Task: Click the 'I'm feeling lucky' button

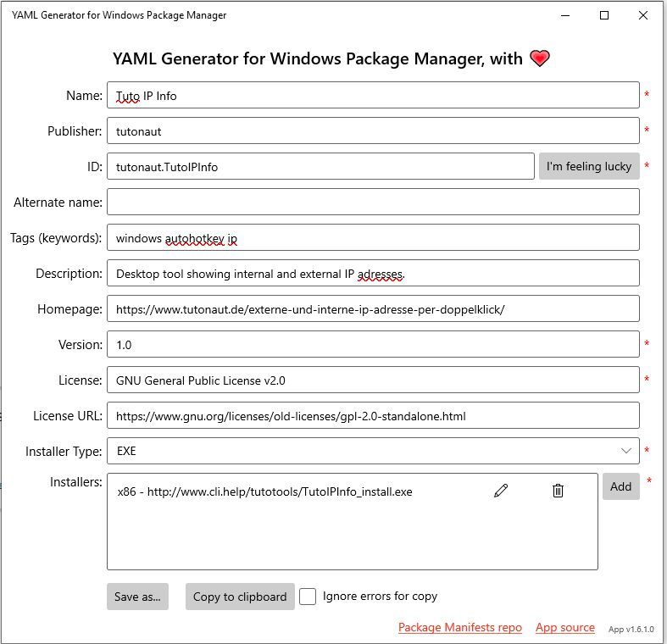Action: [589, 166]
